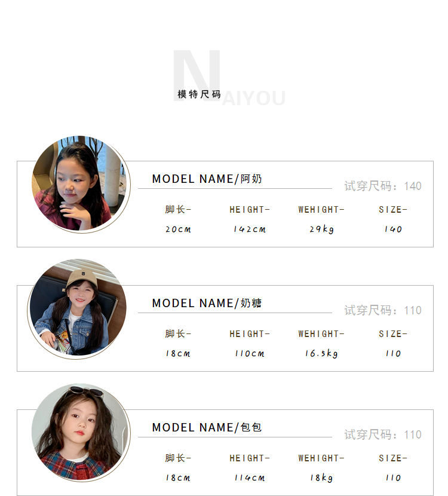Screen dimensions: 448x496
Task: Click the 110cm height value
Action: (x=250, y=354)
